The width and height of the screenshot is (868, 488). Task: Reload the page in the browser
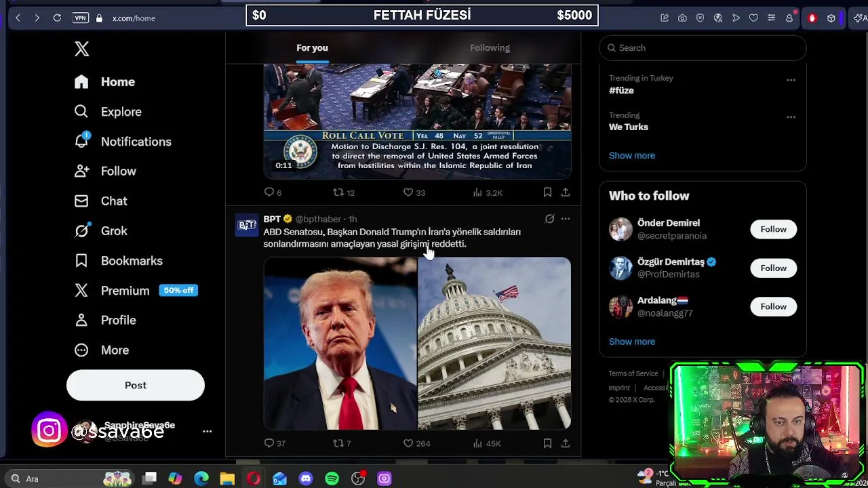(x=57, y=18)
